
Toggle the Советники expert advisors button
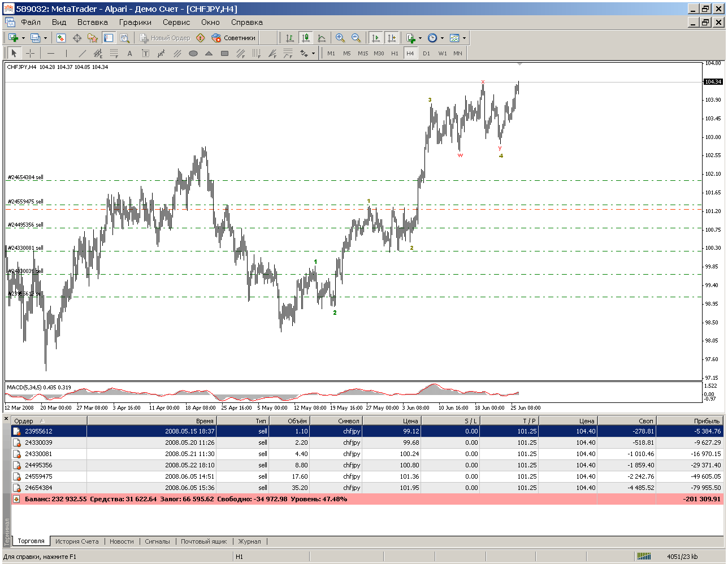[233, 38]
